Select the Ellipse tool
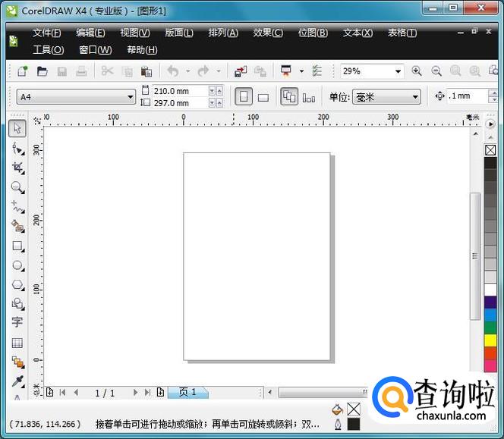 click(17, 265)
